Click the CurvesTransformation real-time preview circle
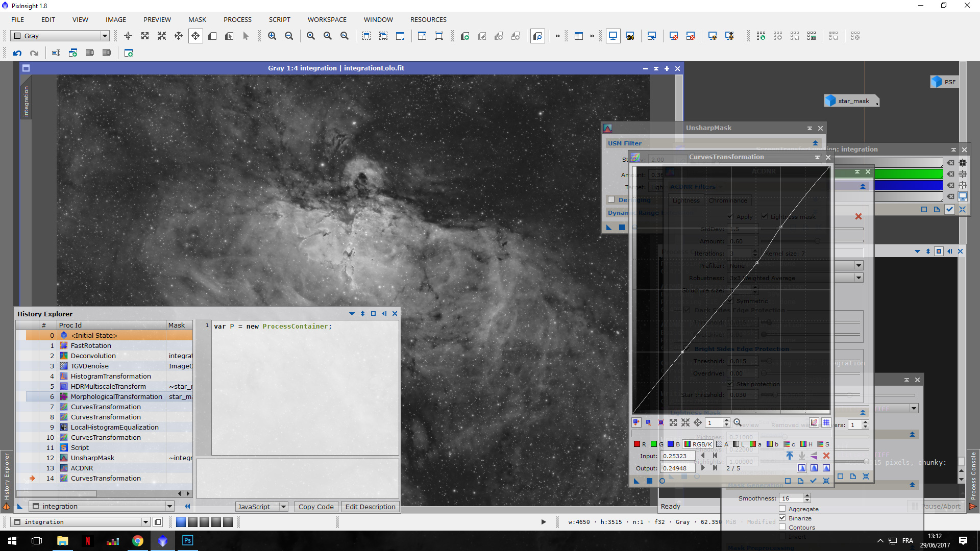Screen dimensions: 980x551 coord(662,481)
